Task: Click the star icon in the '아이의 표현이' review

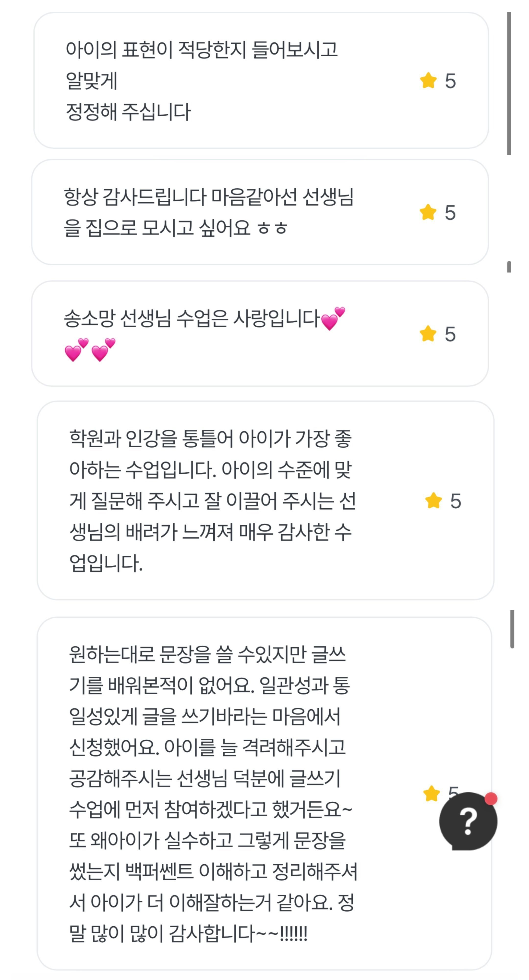Action: click(x=428, y=81)
